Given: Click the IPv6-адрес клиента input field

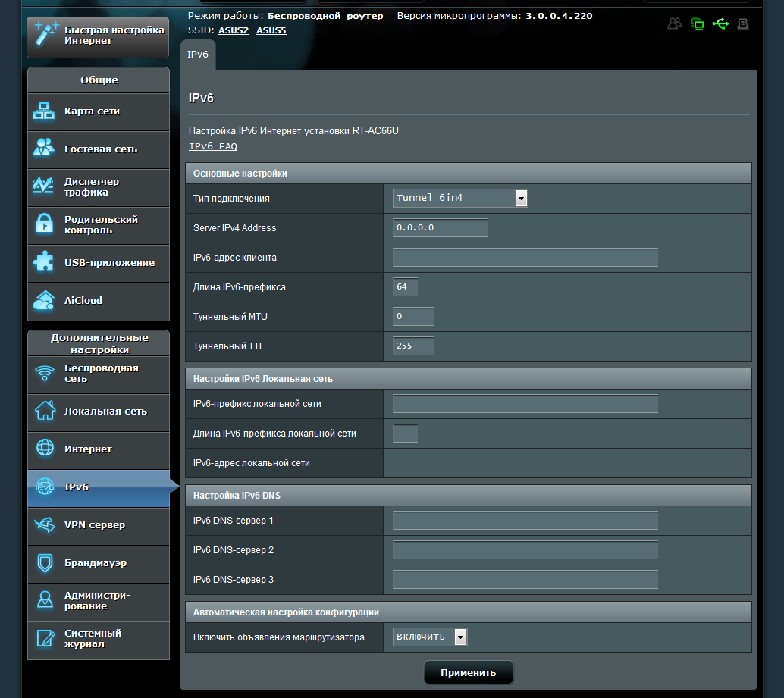Looking at the screenshot, I should (x=525, y=258).
